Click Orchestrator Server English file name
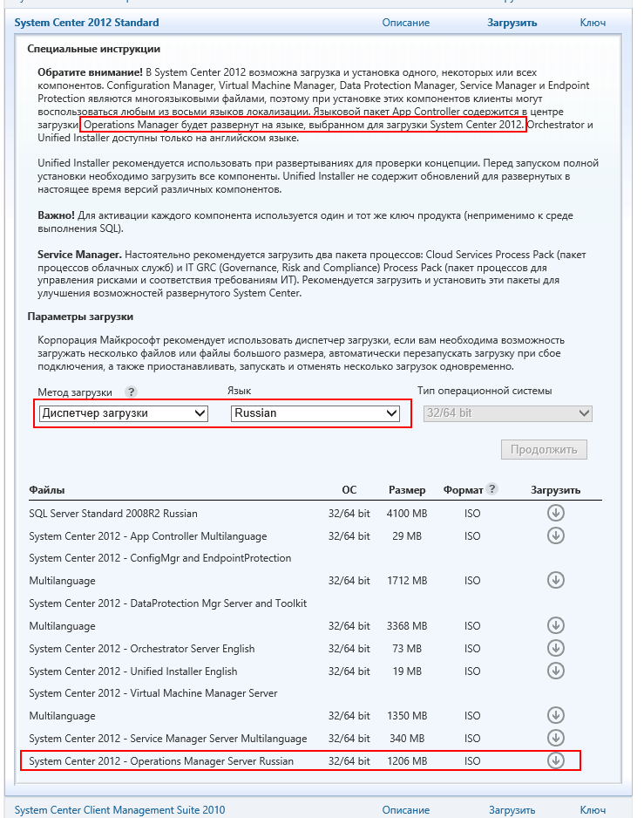The width and height of the screenshot is (644, 818). 142,649
